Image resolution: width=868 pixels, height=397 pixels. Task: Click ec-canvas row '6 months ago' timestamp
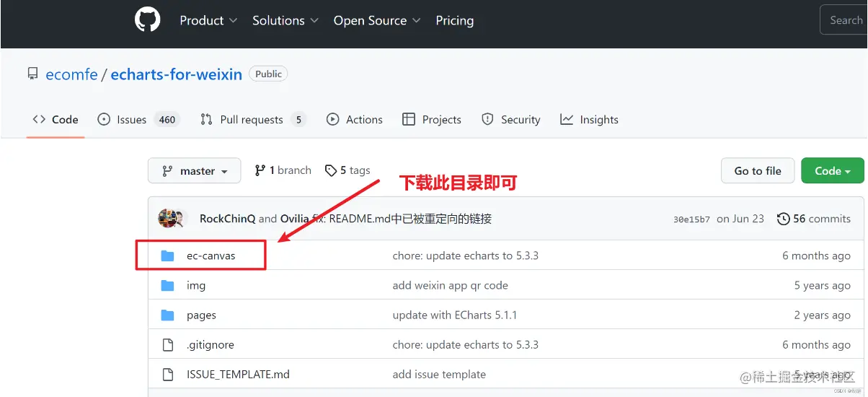(816, 256)
